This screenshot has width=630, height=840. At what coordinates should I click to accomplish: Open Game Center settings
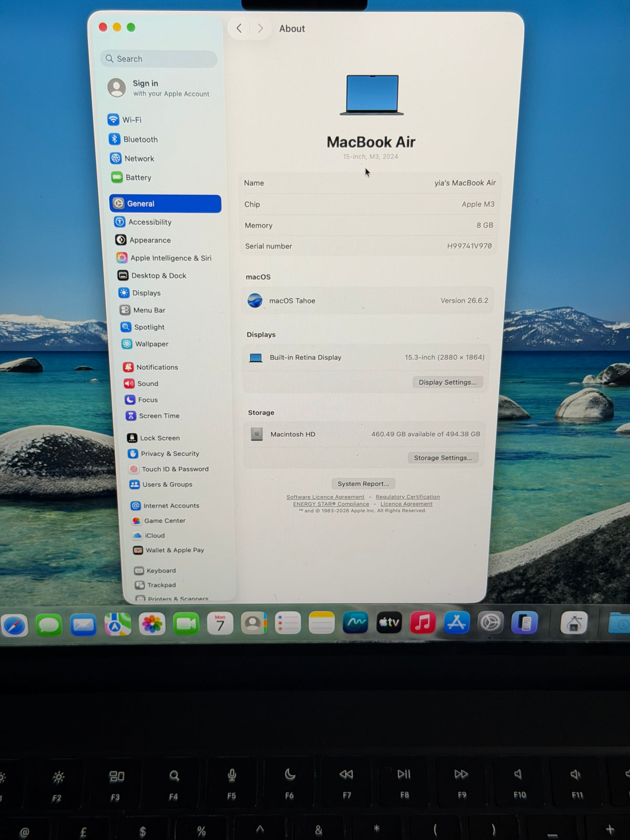click(159, 521)
